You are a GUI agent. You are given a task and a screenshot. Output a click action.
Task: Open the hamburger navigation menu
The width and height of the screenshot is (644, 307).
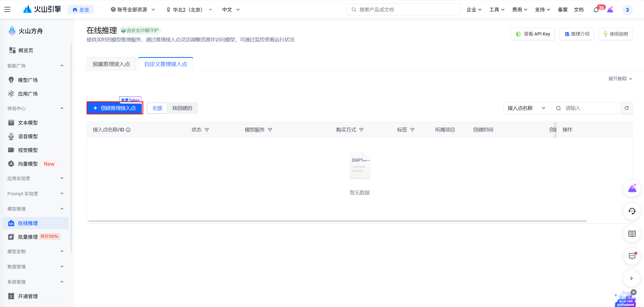[7, 9]
